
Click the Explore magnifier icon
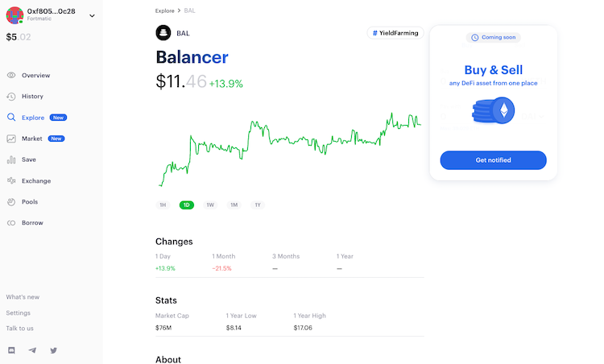11,117
